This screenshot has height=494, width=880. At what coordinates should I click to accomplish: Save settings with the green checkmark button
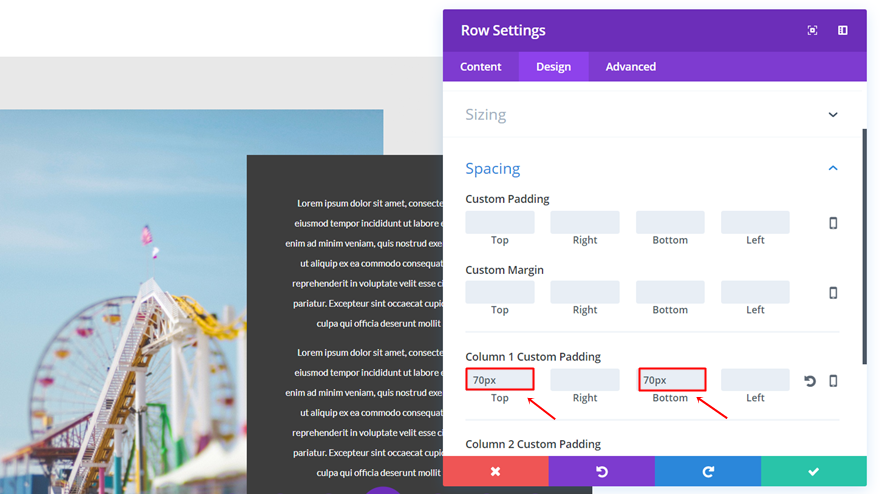point(814,471)
